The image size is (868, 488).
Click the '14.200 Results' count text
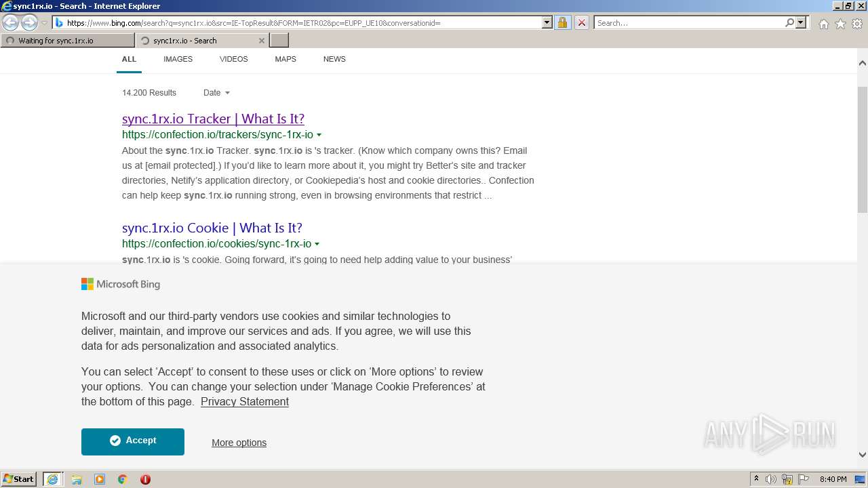149,93
